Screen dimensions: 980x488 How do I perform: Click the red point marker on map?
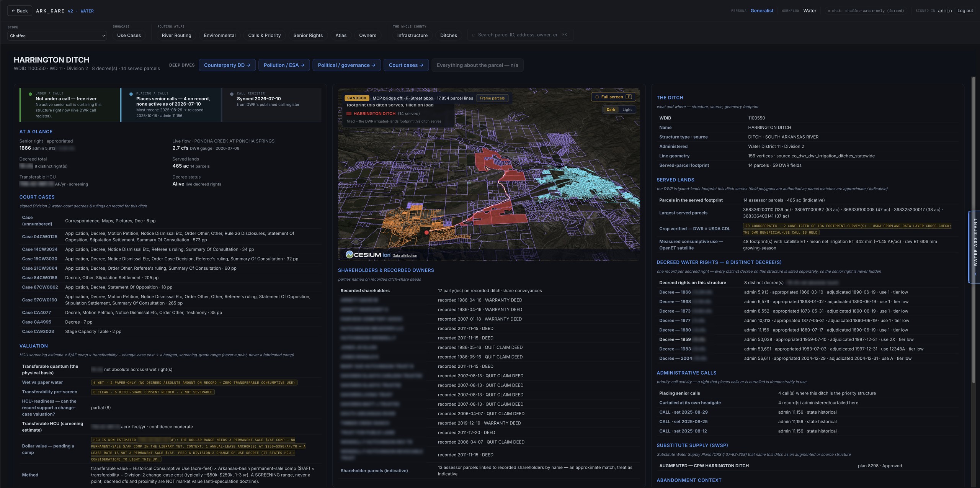pos(426,233)
